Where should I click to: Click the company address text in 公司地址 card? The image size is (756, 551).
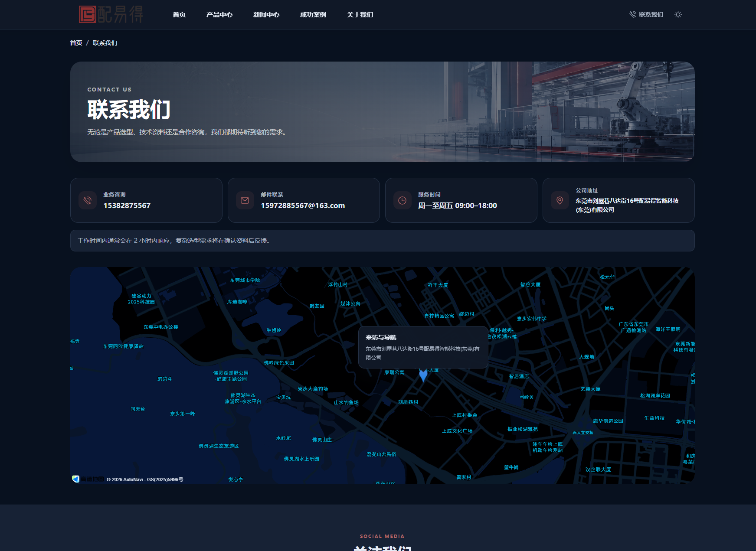click(x=627, y=205)
